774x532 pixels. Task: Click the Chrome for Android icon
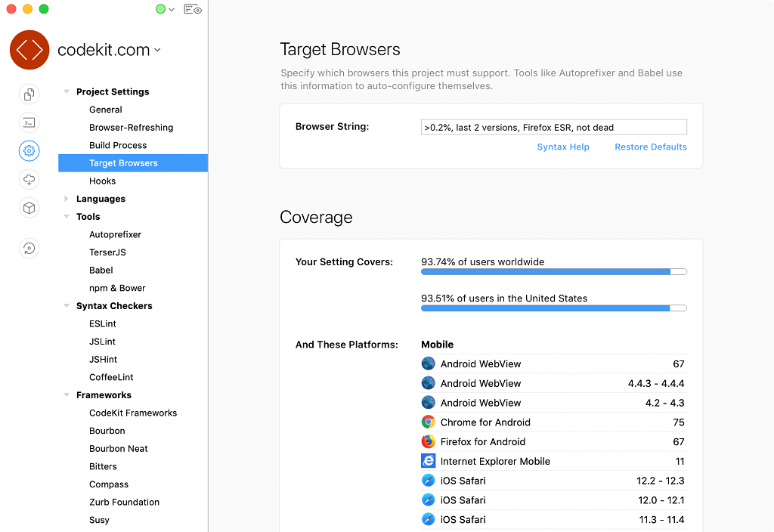pyautogui.click(x=428, y=422)
